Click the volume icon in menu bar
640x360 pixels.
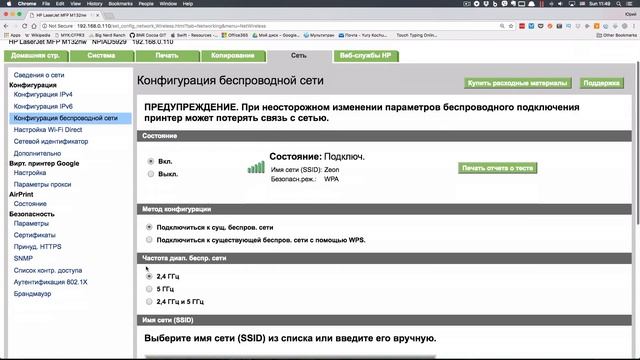[560, 4]
